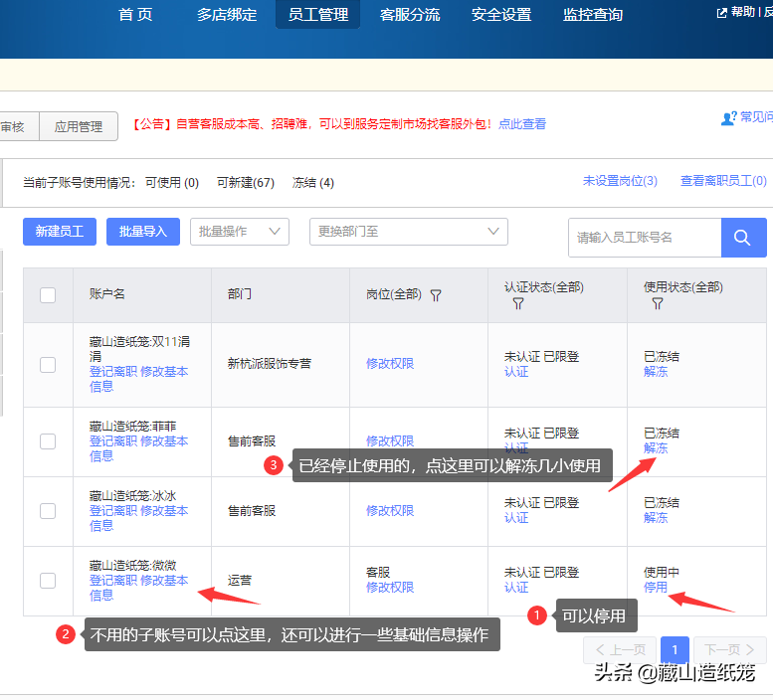Image resolution: width=773 pixels, height=700 pixels.
Task: Open the 使用状态 filter funnel icon
Action: [658, 303]
